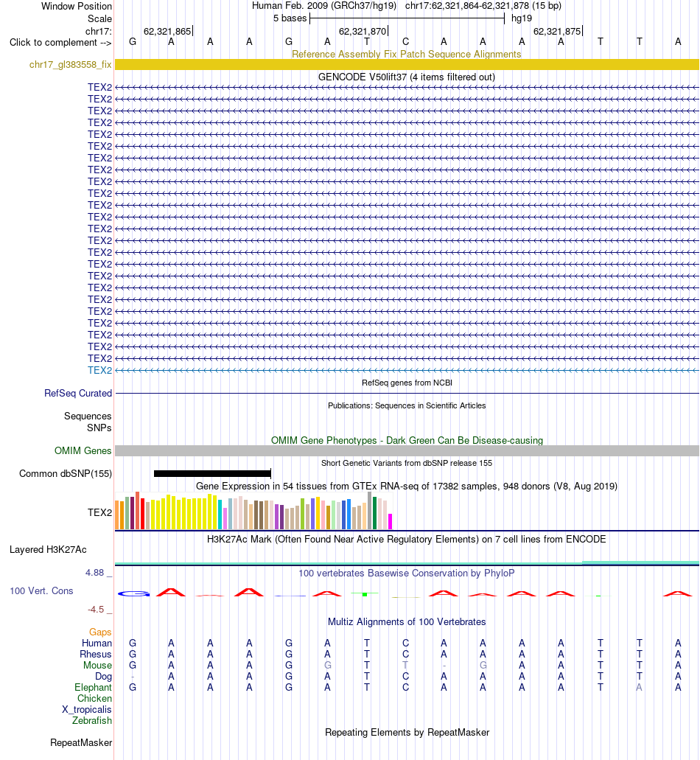Select the 'Scale' track label
This screenshot has height=760, width=700.
[99, 19]
